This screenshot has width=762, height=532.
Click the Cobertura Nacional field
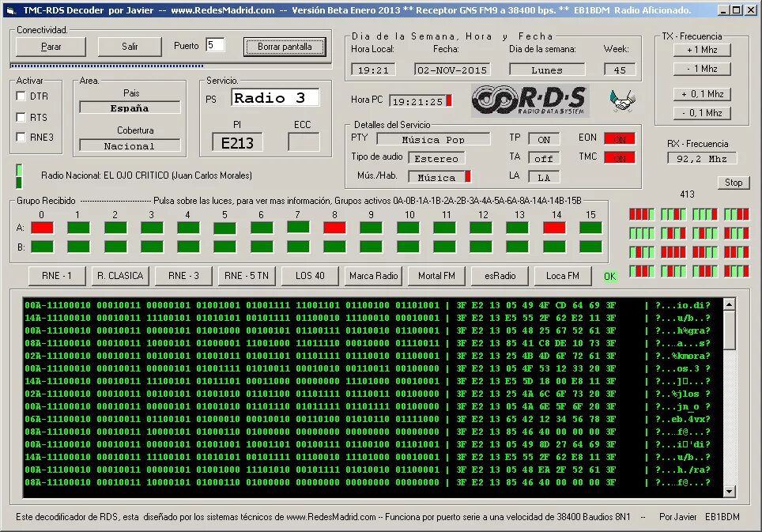click(x=130, y=145)
